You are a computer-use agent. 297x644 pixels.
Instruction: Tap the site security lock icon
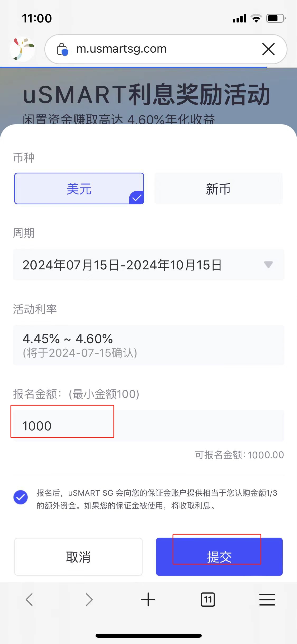click(x=63, y=49)
